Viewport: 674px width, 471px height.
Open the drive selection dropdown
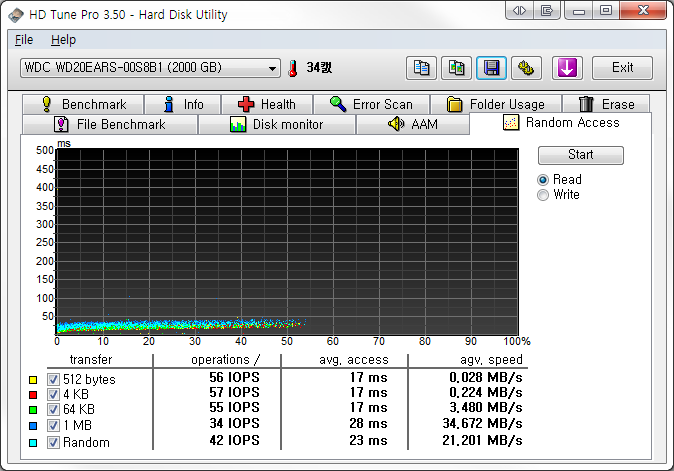click(150, 68)
